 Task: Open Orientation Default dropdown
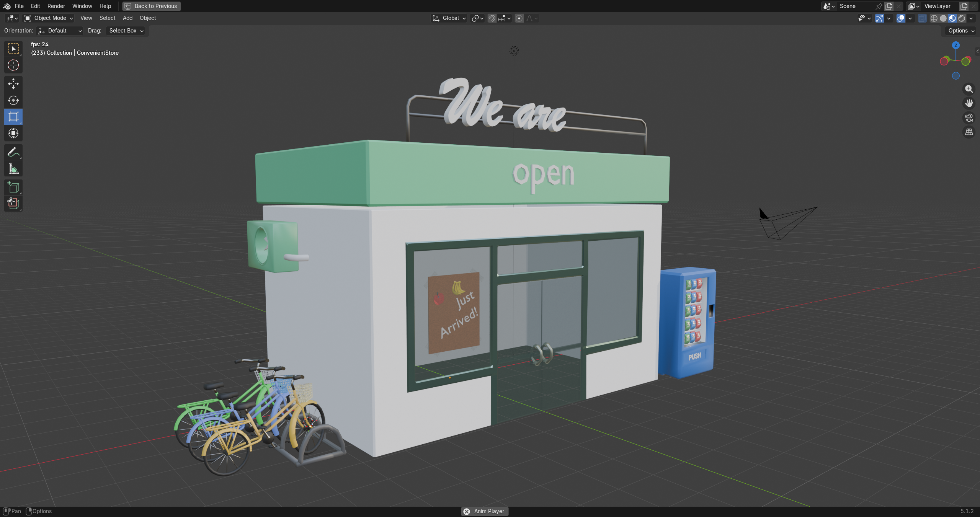[60, 31]
